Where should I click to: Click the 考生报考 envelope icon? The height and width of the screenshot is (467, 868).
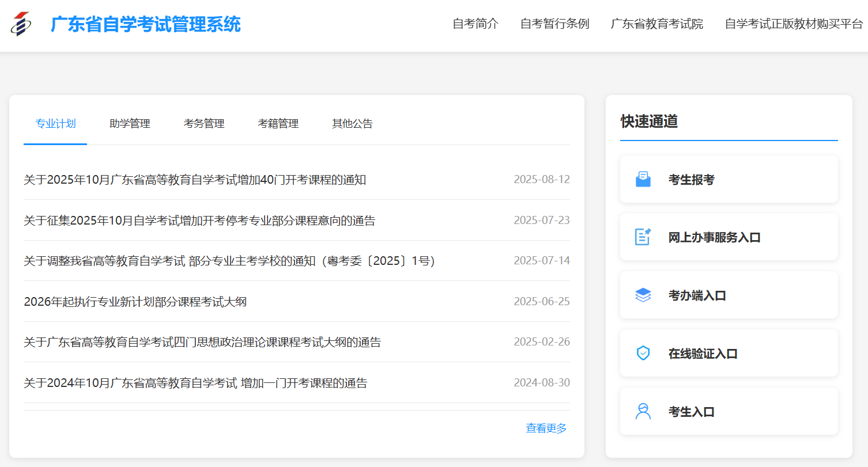[642, 179]
